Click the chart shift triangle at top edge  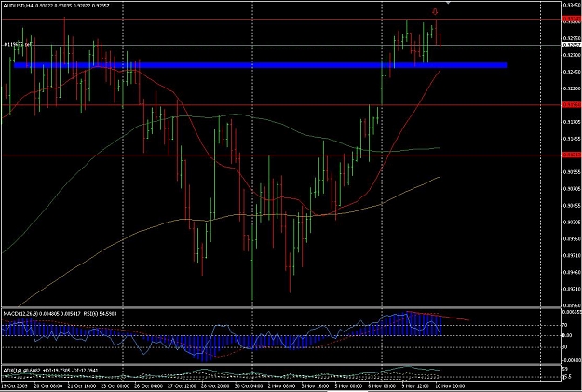(x=448, y=3)
